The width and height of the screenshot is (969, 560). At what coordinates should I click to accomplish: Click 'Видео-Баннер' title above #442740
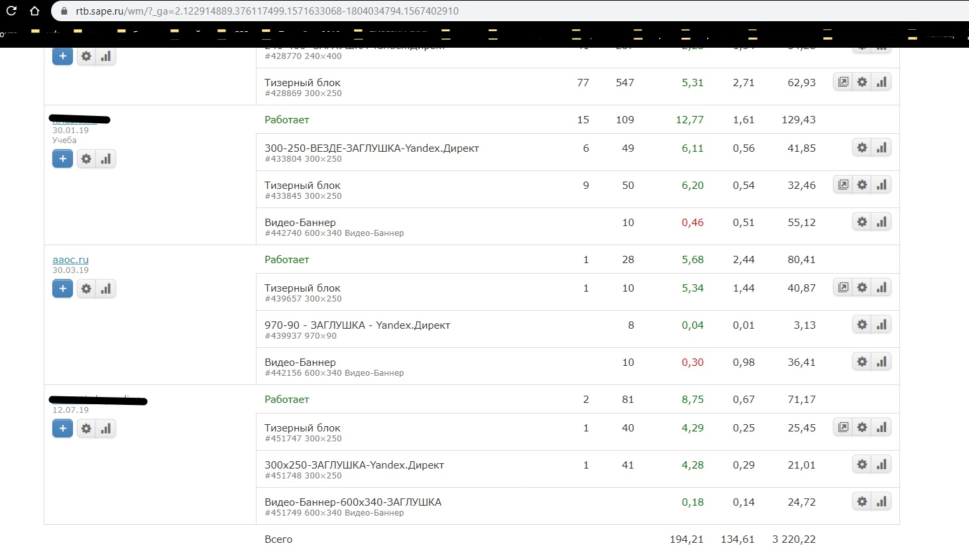(300, 223)
